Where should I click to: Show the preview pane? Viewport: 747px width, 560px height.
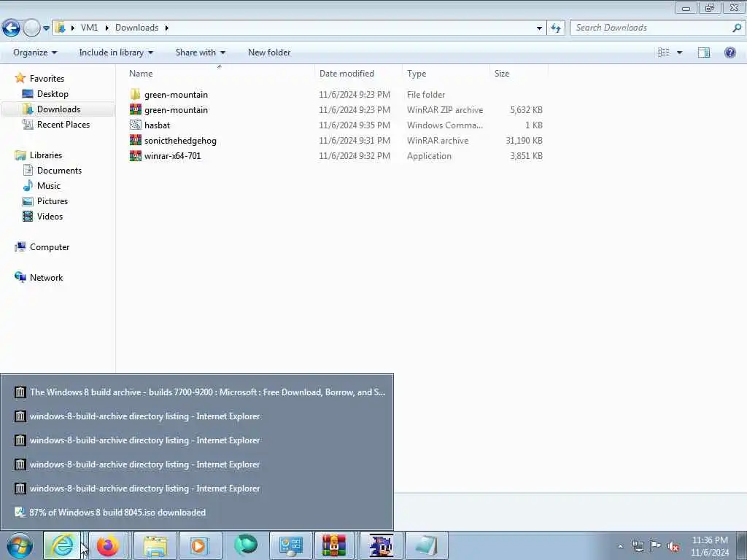click(x=704, y=52)
